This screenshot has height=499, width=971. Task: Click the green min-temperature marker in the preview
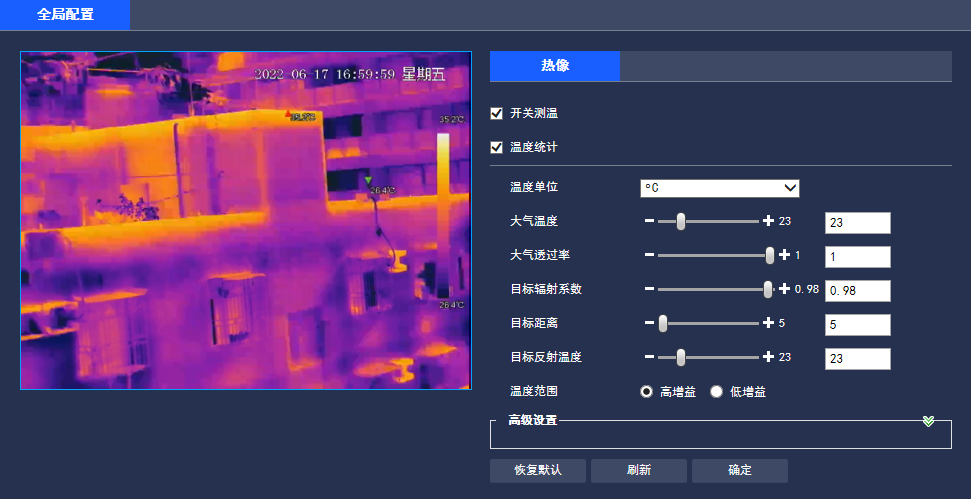(368, 180)
